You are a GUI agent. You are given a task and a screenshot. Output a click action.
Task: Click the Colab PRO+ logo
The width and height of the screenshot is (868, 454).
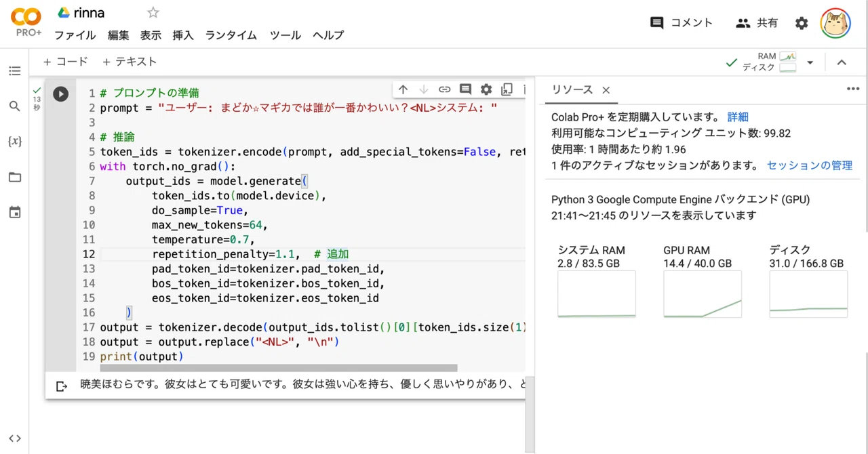(x=26, y=22)
